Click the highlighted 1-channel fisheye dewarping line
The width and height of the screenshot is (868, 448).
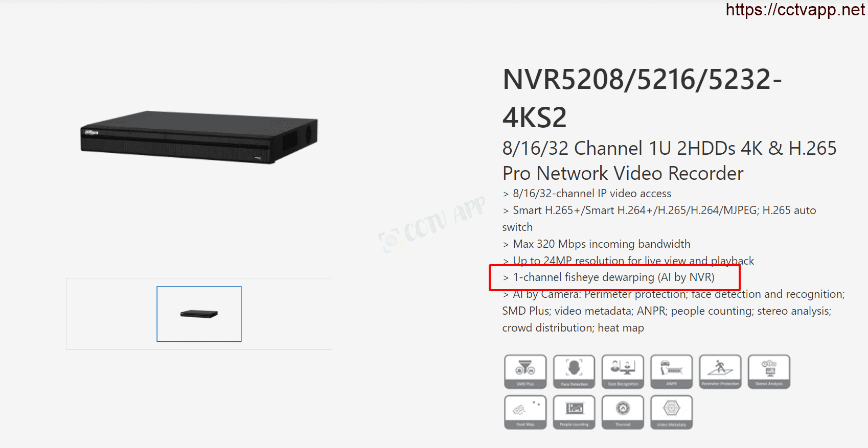(614, 277)
